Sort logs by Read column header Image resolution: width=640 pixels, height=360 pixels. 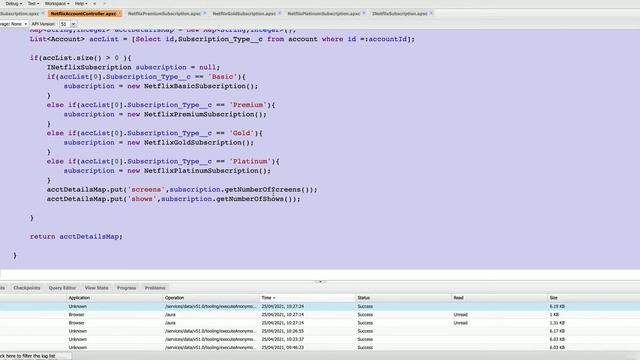click(499, 298)
